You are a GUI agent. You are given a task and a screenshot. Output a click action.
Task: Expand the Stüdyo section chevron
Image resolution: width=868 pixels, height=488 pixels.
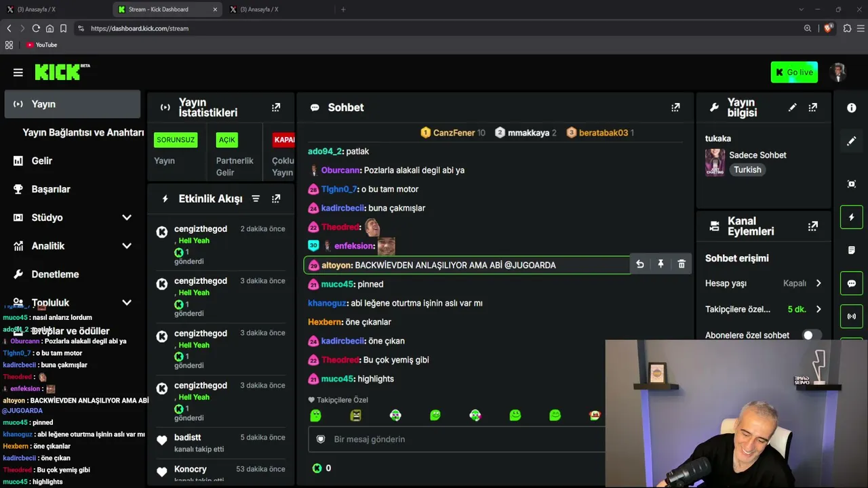coord(127,218)
